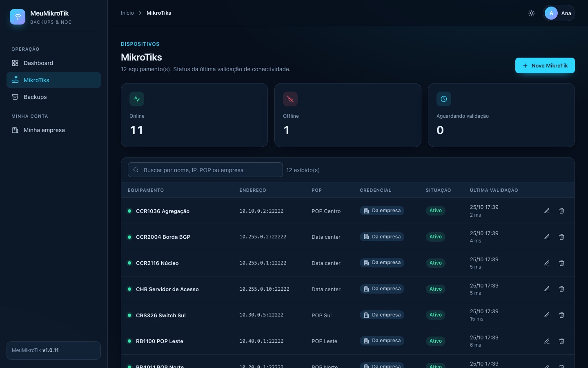Delete the RB1100 POP Leste device
Image resolution: width=588 pixels, height=368 pixels.
(x=562, y=341)
